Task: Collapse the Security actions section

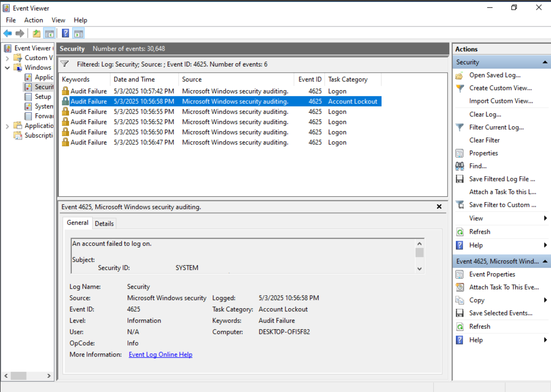Action: pyautogui.click(x=545, y=62)
